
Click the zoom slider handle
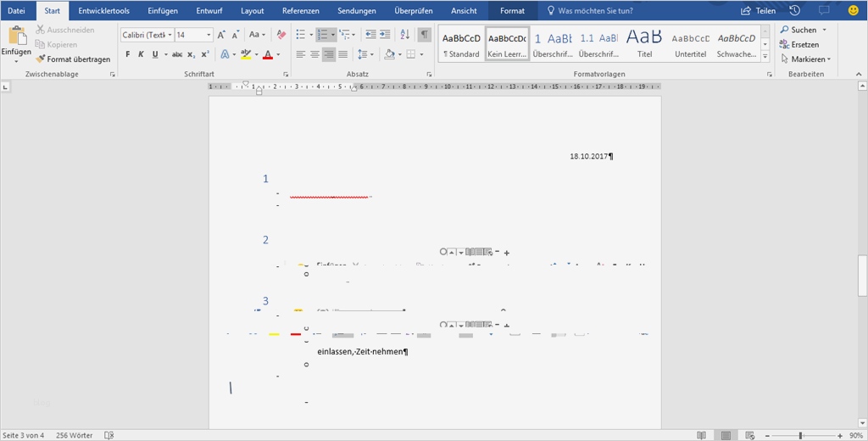coord(800,435)
